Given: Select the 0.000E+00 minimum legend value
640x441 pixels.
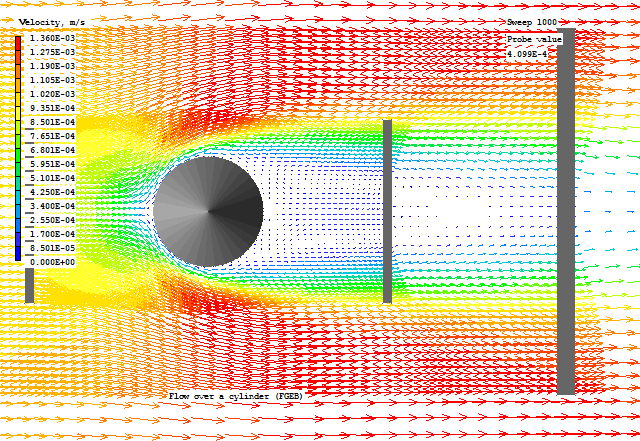Looking at the screenshot, I should point(51,262).
